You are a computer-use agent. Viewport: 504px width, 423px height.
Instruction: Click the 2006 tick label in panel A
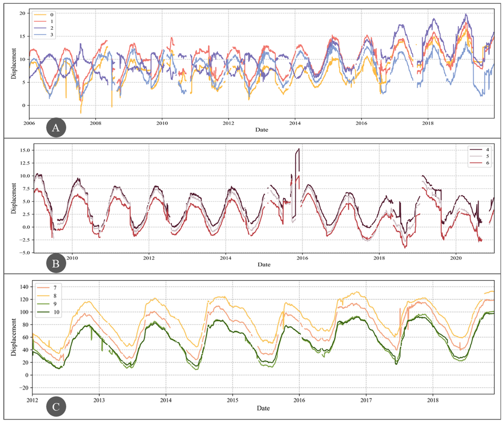point(29,123)
